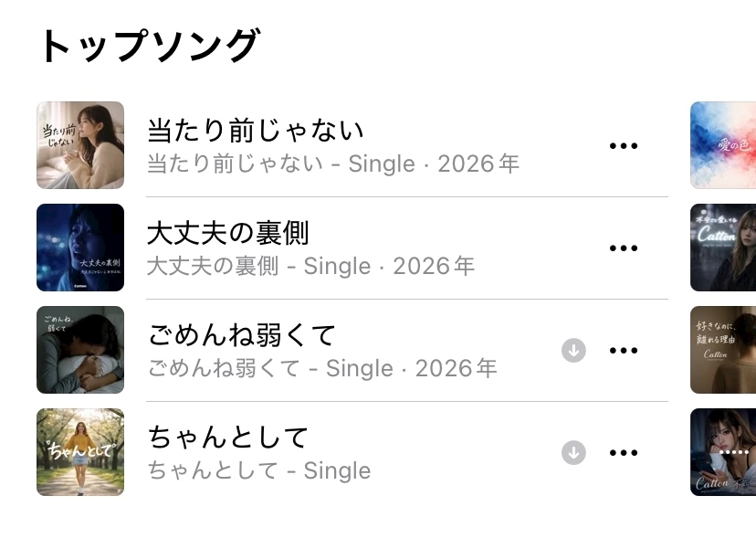Play the song titled ちゃんとして

(x=228, y=438)
